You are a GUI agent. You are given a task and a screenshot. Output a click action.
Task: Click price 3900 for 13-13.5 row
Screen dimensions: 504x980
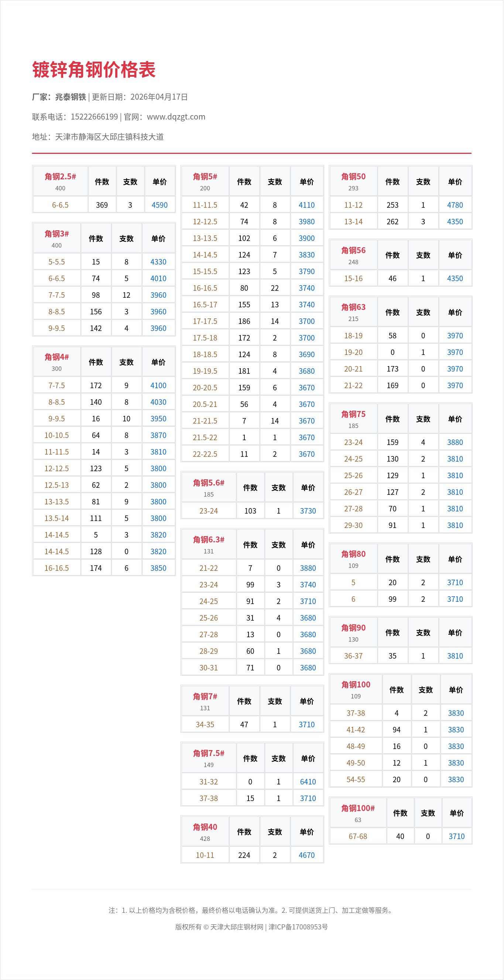[x=306, y=238]
